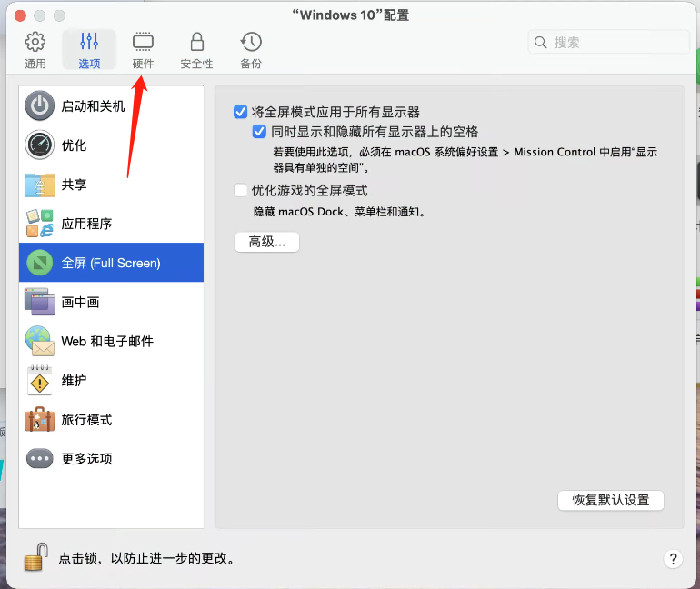The image size is (700, 589).
Task: Select the 维护 sidebar label
Action: tap(74, 380)
